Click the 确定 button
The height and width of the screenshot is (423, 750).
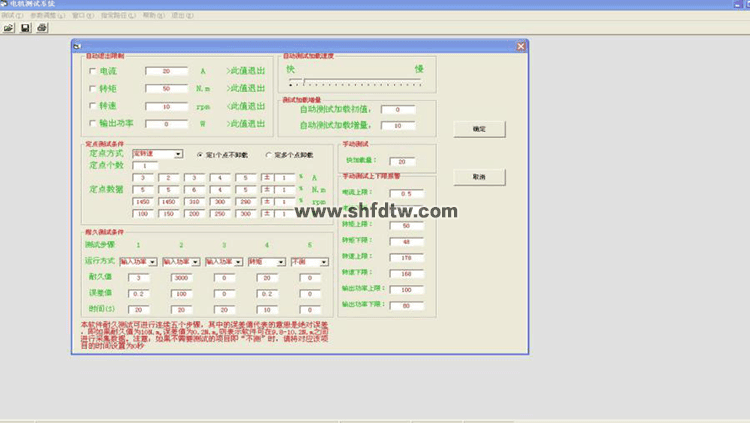(479, 129)
